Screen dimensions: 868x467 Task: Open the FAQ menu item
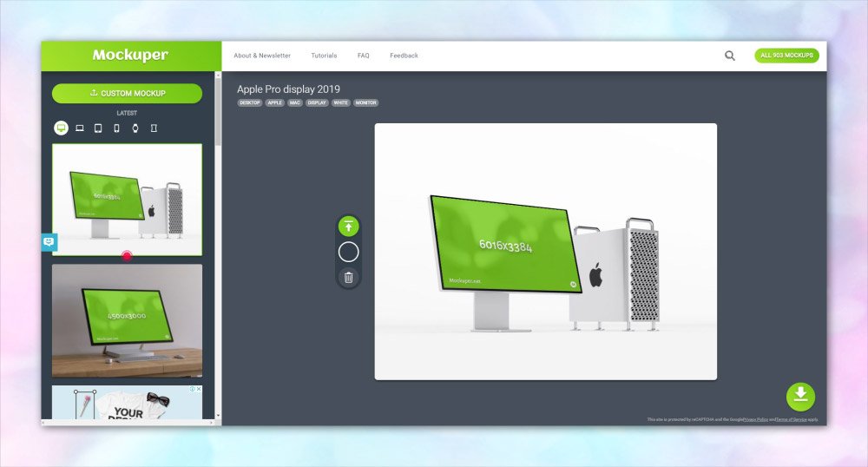pos(363,56)
